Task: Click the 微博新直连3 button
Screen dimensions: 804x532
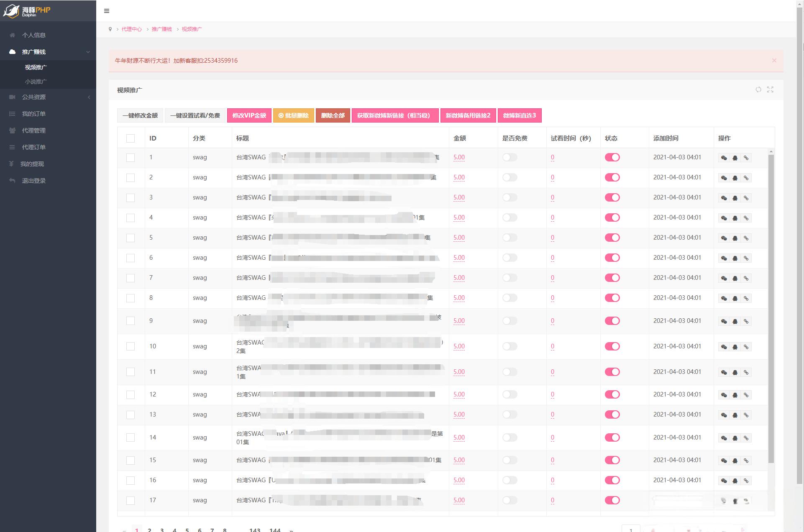Action: (520, 115)
